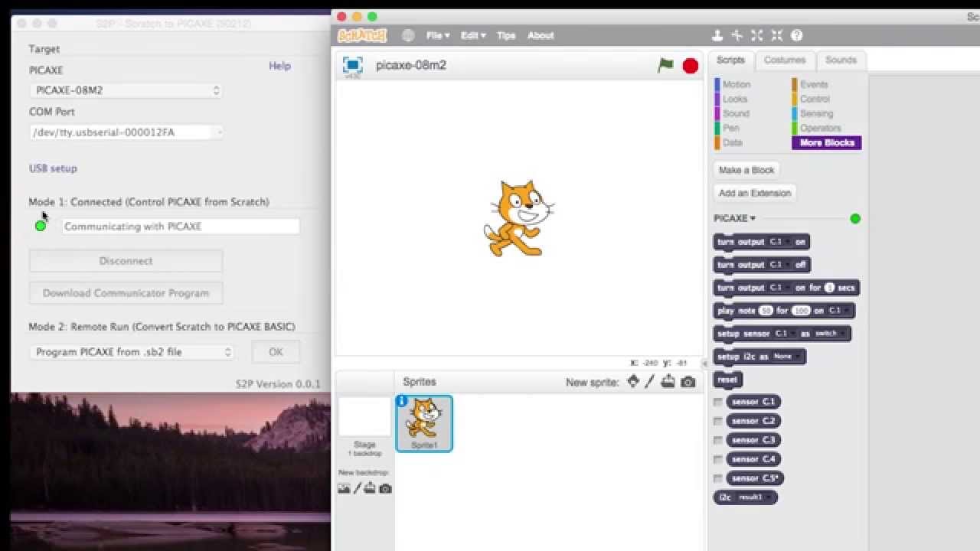Open the Help link in S2P window
The width and height of the screenshot is (980, 551).
(x=279, y=66)
